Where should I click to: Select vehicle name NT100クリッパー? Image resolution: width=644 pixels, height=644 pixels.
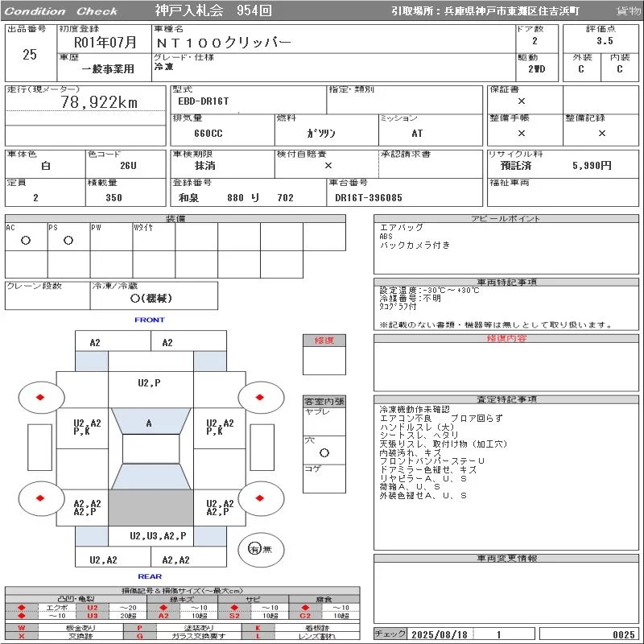[x=225, y=43]
